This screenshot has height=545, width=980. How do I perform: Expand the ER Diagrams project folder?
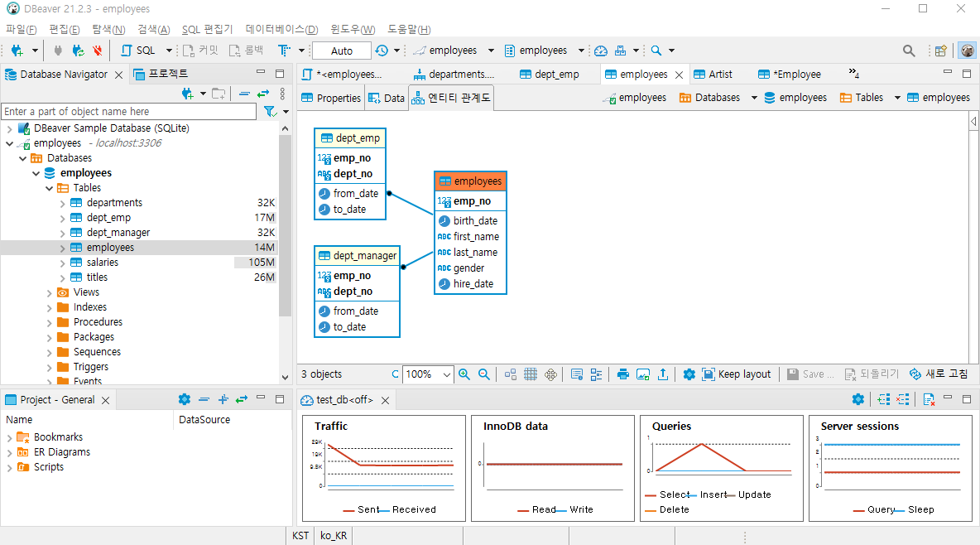(x=9, y=451)
